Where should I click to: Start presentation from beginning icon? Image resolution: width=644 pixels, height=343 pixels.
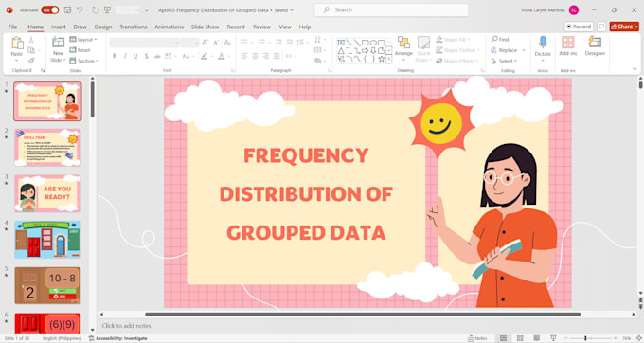107,9
